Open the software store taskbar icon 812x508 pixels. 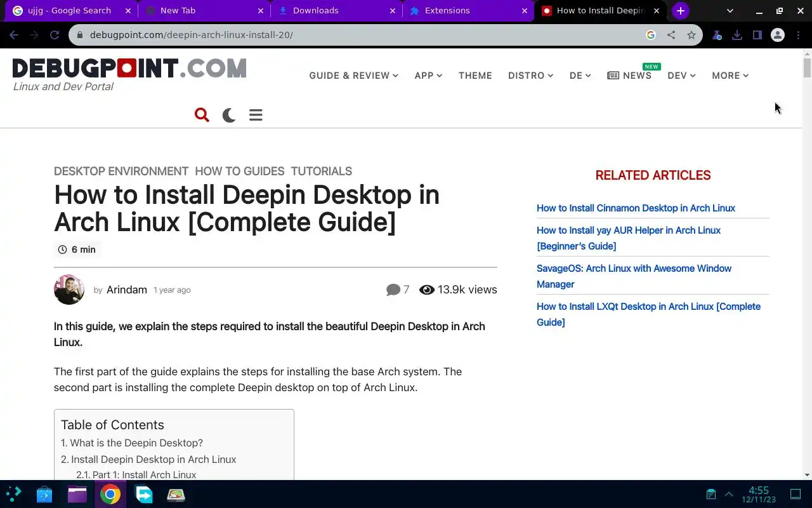44,494
